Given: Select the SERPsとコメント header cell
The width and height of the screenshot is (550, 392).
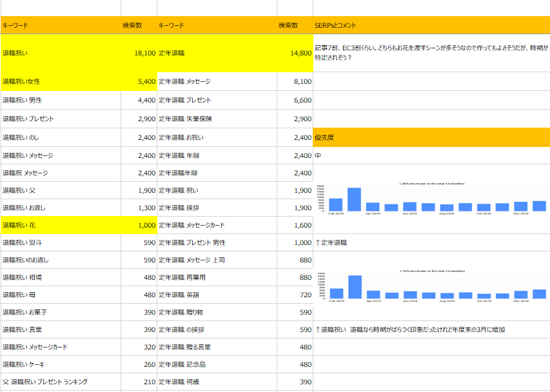Looking at the screenshot, I should tap(431, 25).
